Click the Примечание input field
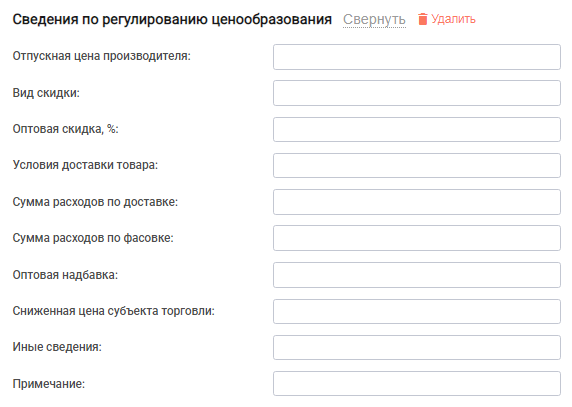Viewport: 572px width, 407px height. click(417, 384)
